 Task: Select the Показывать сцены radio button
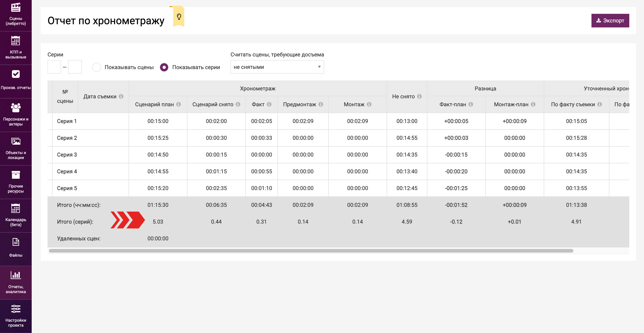pyautogui.click(x=96, y=67)
